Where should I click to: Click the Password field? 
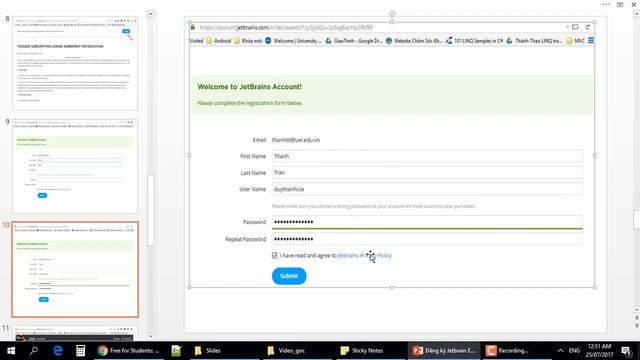tap(427, 222)
